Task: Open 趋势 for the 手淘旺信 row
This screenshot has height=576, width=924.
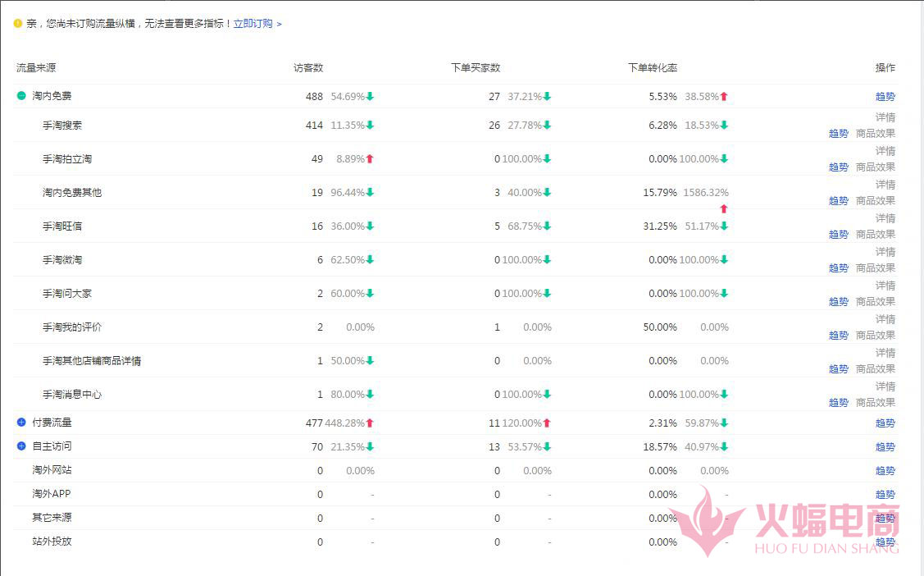Action: [839, 234]
